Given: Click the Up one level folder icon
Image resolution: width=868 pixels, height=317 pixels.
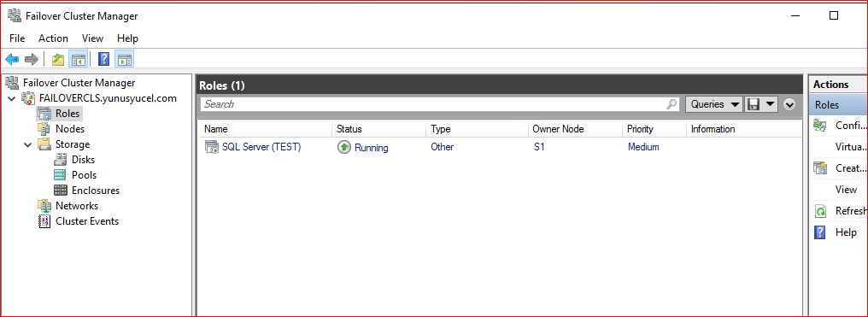Looking at the screenshot, I should (x=57, y=59).
